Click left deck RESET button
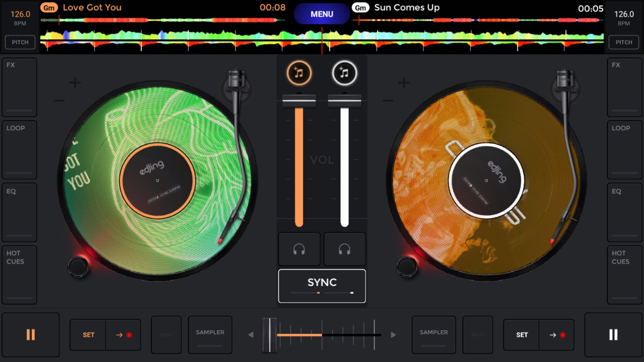644x362 pixels. [x=166, y=335]
